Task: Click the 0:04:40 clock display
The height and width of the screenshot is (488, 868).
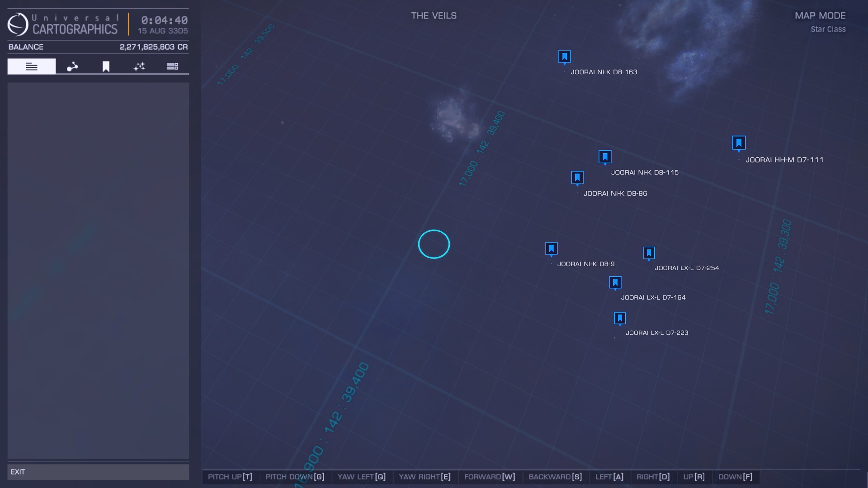Action: (x=165, y=20)
